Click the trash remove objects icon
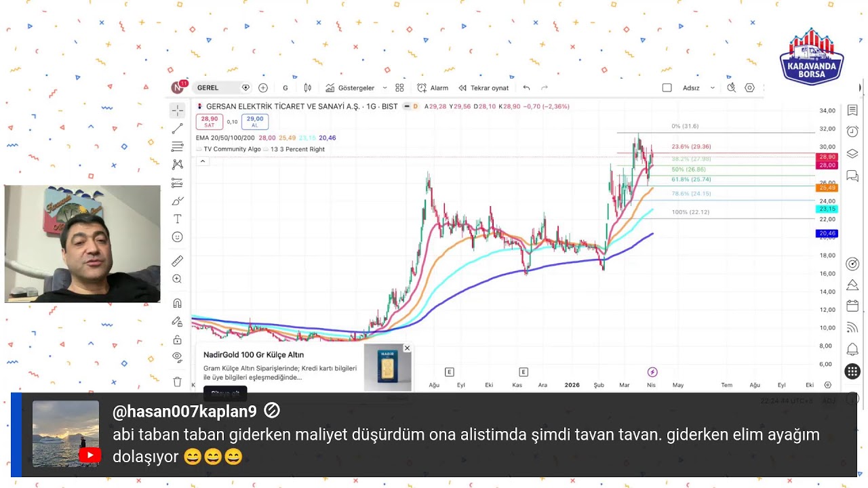This screenshot has height=488, width=868. (x=177, y=382)
